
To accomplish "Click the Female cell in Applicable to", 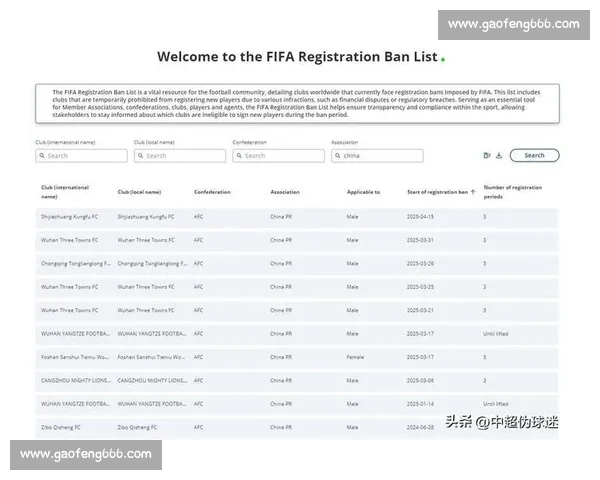I will 355,357.
